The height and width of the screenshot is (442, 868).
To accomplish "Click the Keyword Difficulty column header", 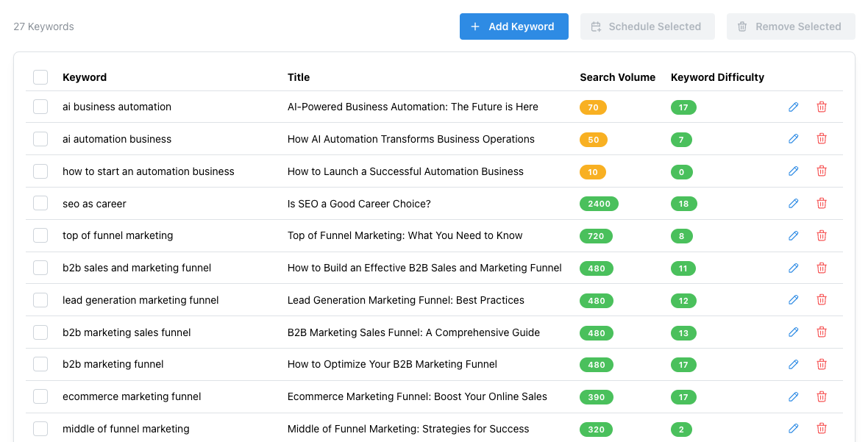I will pos(717,76).
